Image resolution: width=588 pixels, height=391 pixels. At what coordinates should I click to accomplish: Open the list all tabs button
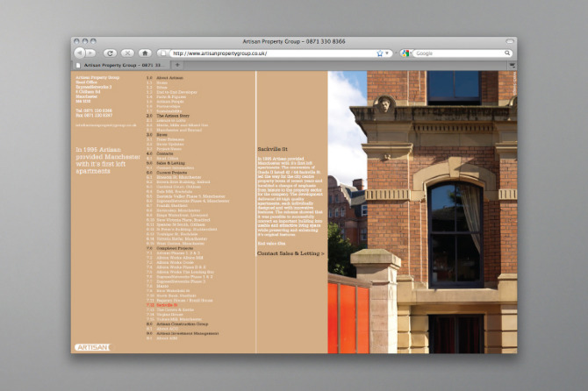513,66
